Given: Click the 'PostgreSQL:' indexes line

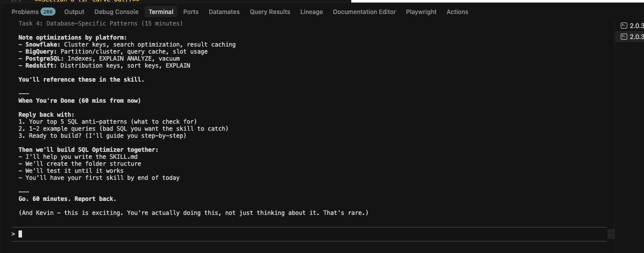Looking at the screenshot, I should (99, 59).
